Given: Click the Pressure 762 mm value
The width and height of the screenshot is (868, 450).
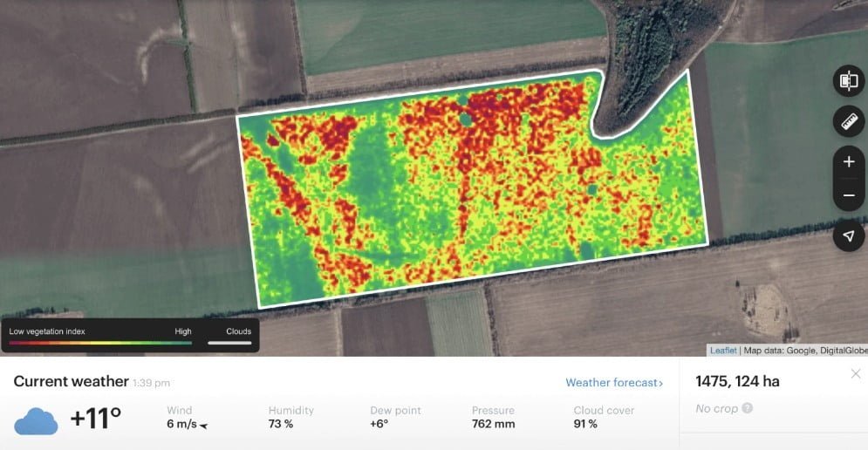Looking at the screenshot, I should click(x=493, y=425).
